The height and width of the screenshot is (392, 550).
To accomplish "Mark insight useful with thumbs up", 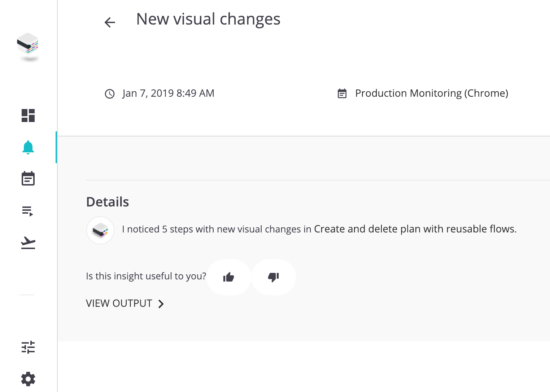I will click(x=229, y=277).
